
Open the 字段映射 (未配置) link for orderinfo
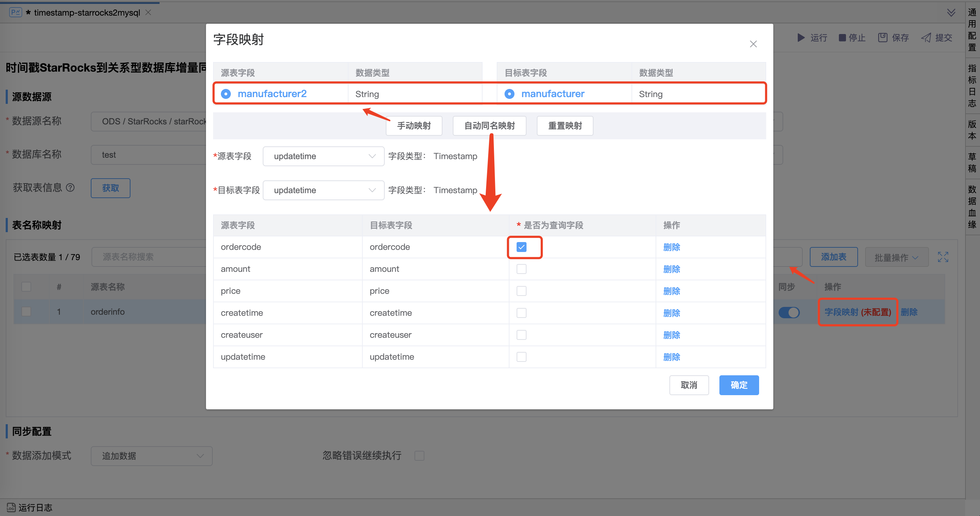point(857,312)
